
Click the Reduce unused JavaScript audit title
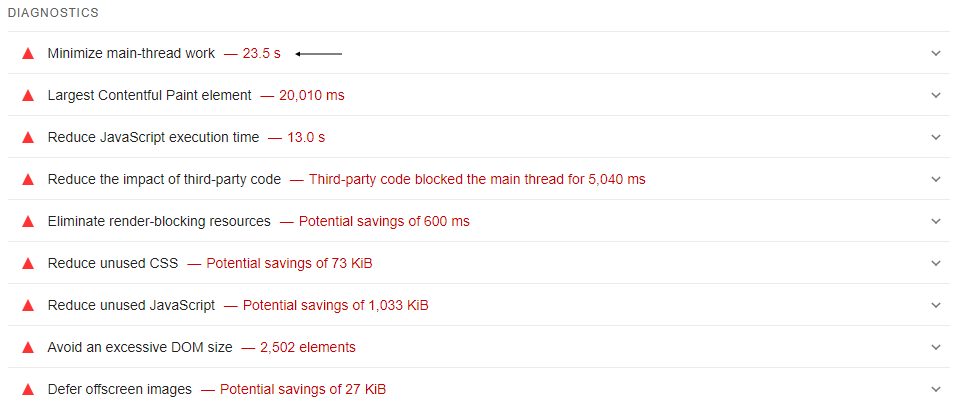131,305
